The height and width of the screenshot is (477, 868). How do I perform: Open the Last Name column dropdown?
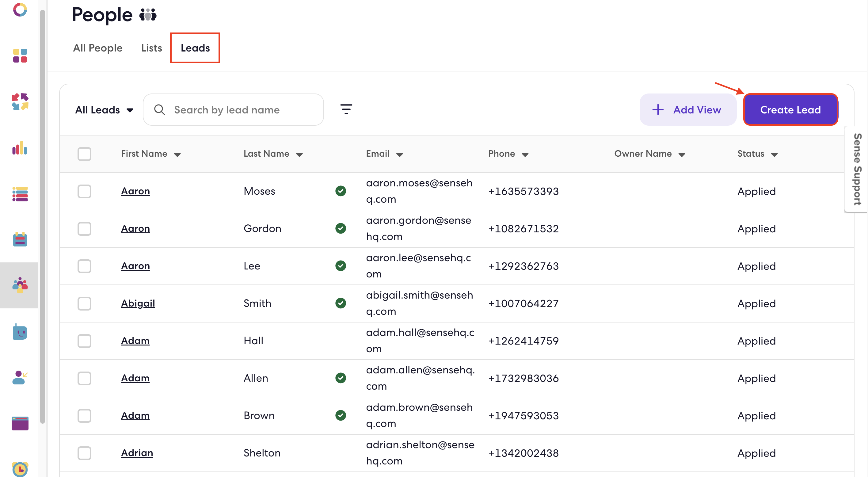tap(299, 155)
